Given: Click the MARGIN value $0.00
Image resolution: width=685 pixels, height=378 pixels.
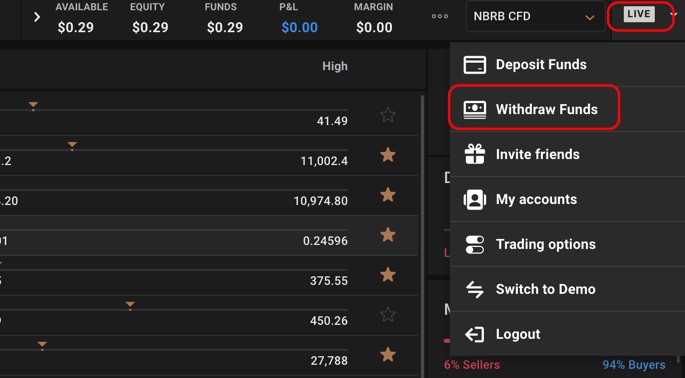Looking at the screenshot, I should tap(374, 28).
